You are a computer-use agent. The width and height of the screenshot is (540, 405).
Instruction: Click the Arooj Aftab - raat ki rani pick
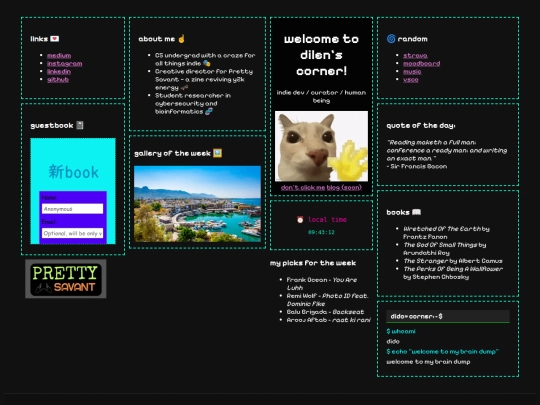pos(329,320)
